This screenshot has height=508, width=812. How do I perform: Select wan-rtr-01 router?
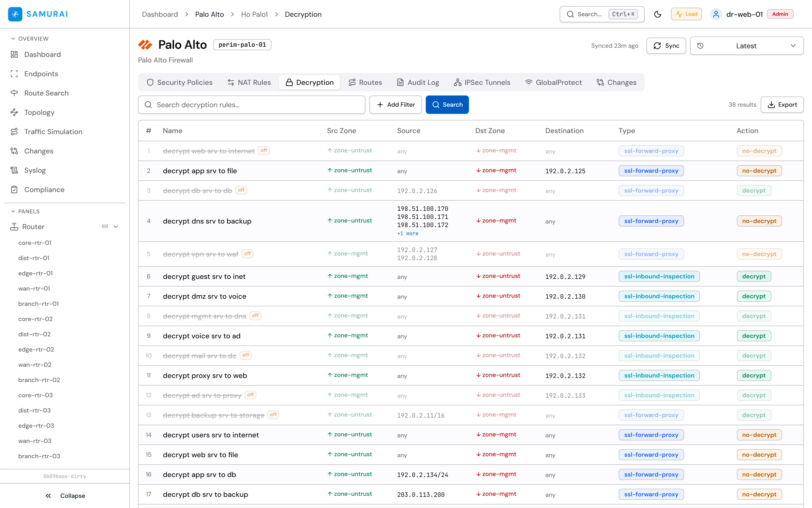[x=34, y=288]
